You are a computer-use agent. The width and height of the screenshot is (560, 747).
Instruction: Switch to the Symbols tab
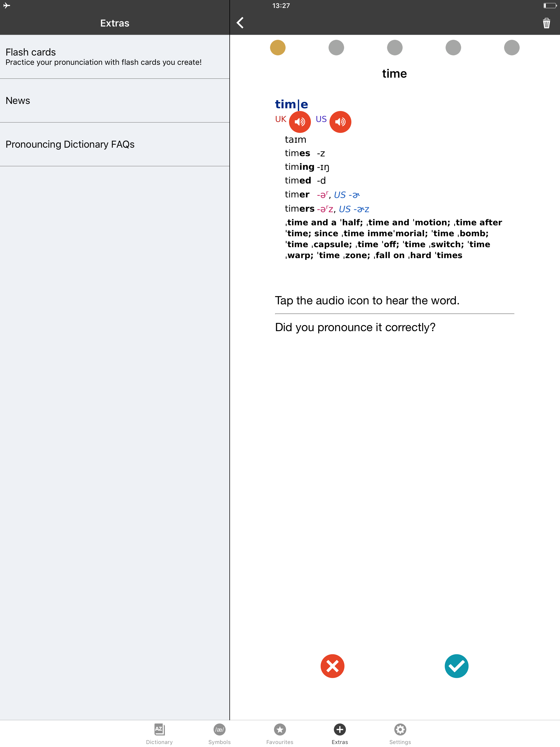220,734
